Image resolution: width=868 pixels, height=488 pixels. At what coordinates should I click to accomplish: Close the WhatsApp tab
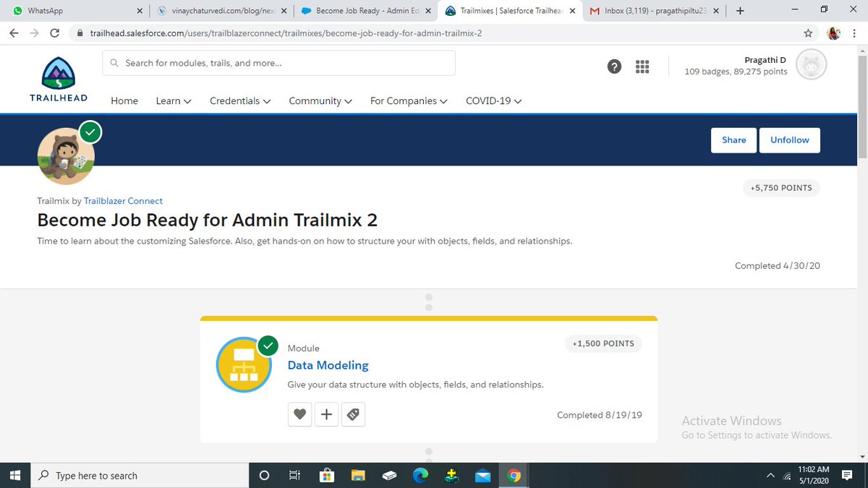pos(140,11)
